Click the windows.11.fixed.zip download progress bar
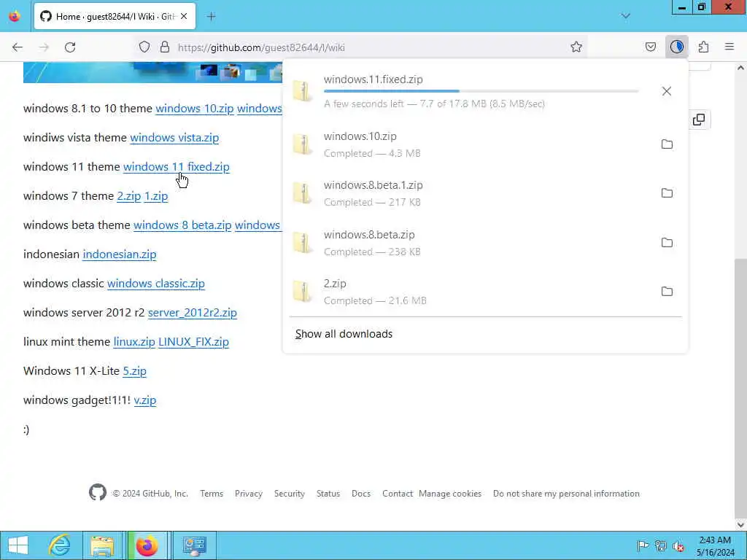This screenshot has height=560, width=747. click(x=481, y=91)
